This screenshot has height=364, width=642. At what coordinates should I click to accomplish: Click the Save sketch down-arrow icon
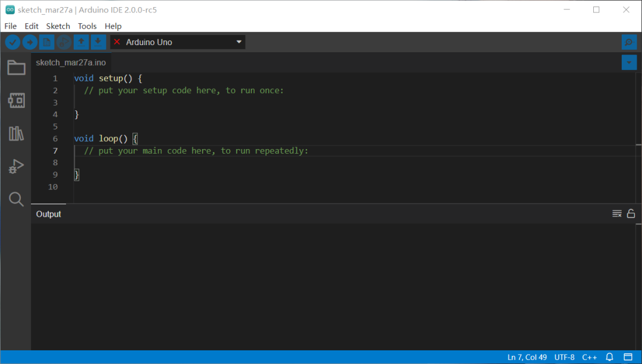(98, 42)
